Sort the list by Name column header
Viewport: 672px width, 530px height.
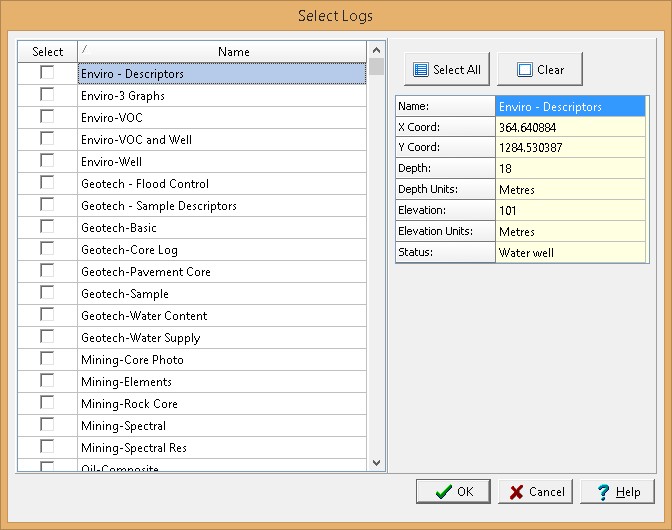(223, 51)
